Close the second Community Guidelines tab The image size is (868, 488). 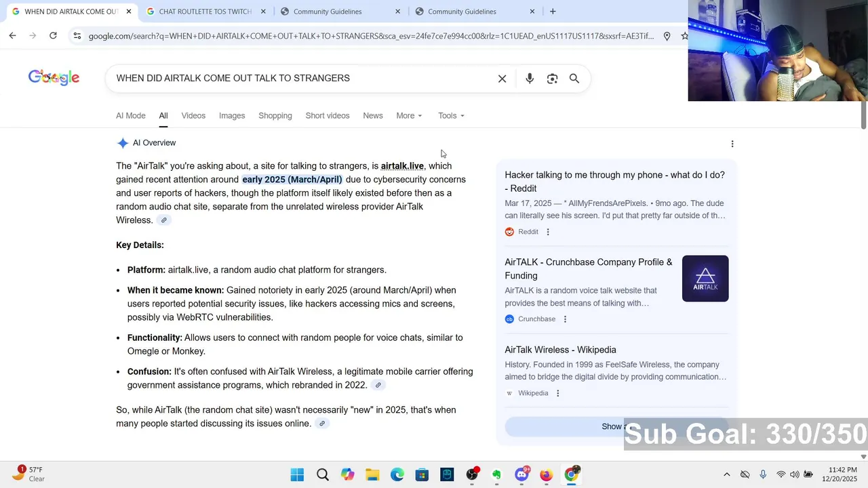532,12
